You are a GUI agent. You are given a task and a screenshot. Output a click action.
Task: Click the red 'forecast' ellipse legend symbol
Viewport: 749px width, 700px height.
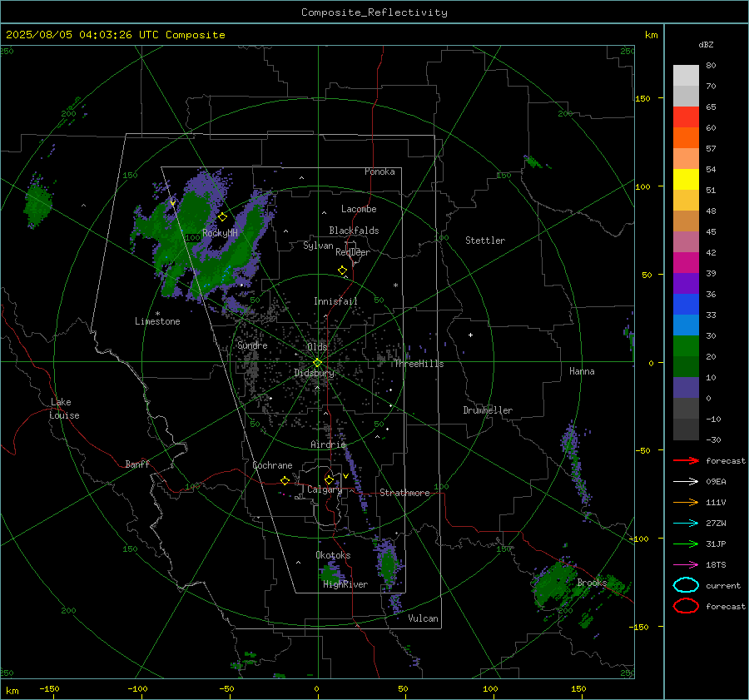click(x=686, y=606)
